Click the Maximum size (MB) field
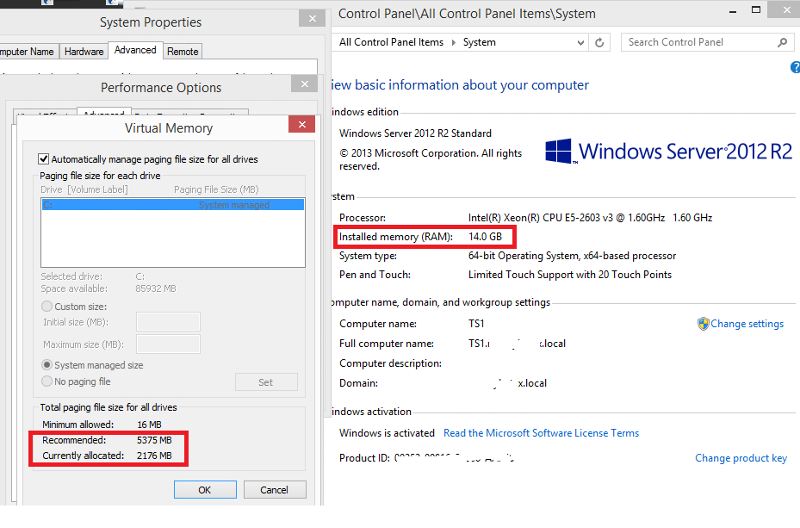The width and height of the screenshot is (800, 528). (x=168, y=344)
